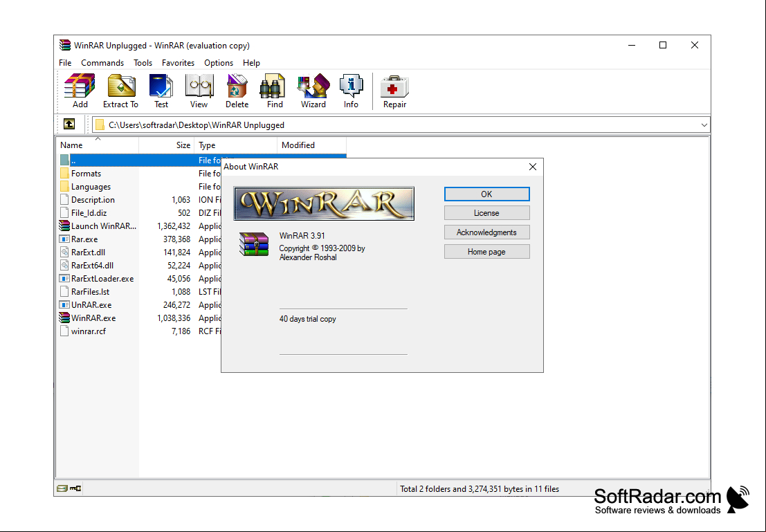Click the 'WinRAR 3.91' version text
The image size is (766, 532).
tap(302, 235)
